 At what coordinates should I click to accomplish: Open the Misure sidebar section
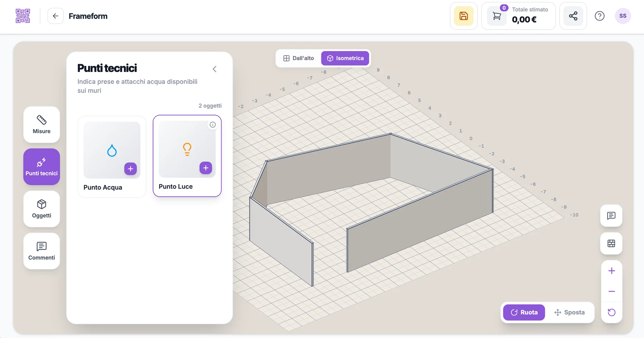[x=42, y=125]
